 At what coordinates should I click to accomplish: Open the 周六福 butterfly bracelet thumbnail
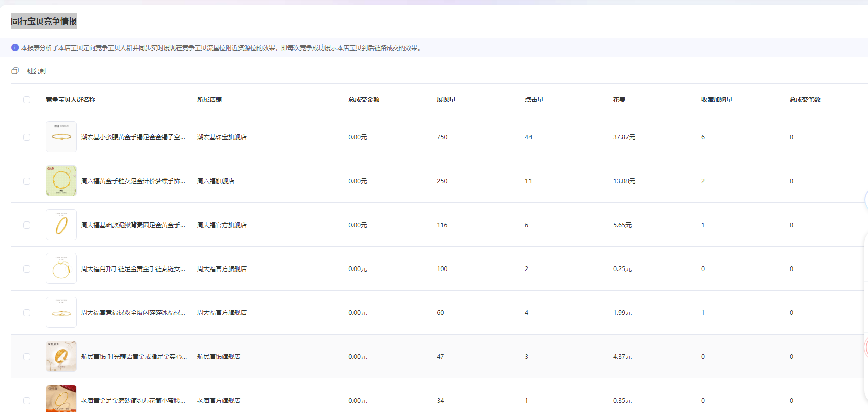61,181
